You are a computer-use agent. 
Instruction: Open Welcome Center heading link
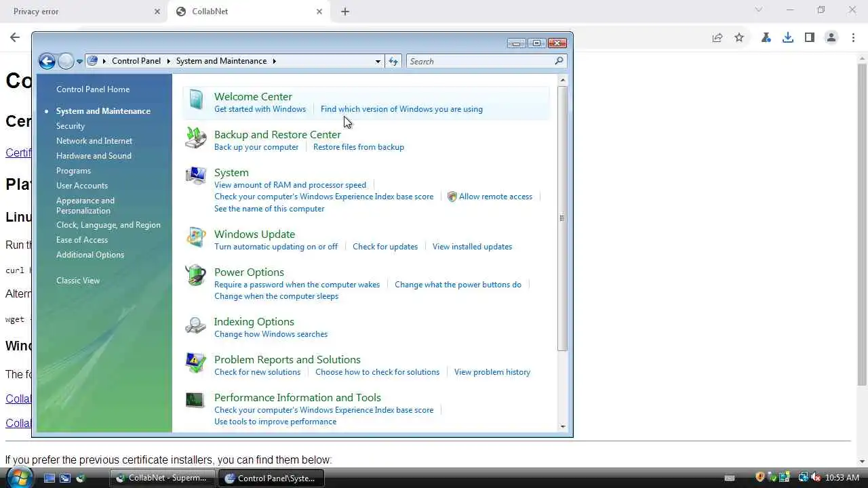coord(253,96)
